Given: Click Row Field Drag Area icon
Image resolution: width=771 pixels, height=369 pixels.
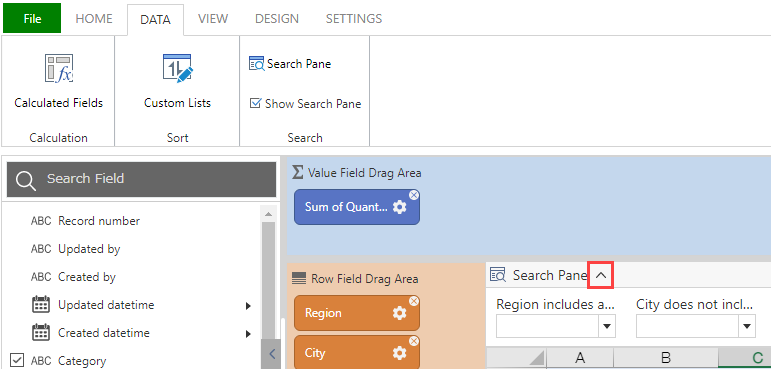Looking at the screenshot, I should click(x=299, y=279).
